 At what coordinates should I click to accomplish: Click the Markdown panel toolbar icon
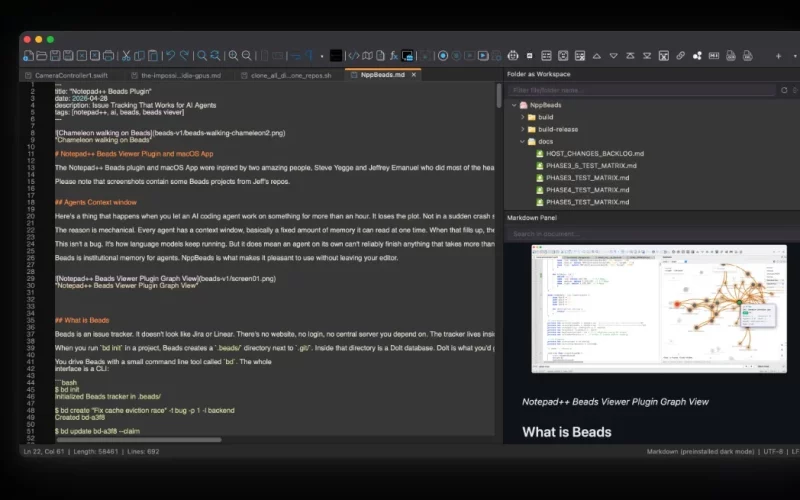[714, 56]
